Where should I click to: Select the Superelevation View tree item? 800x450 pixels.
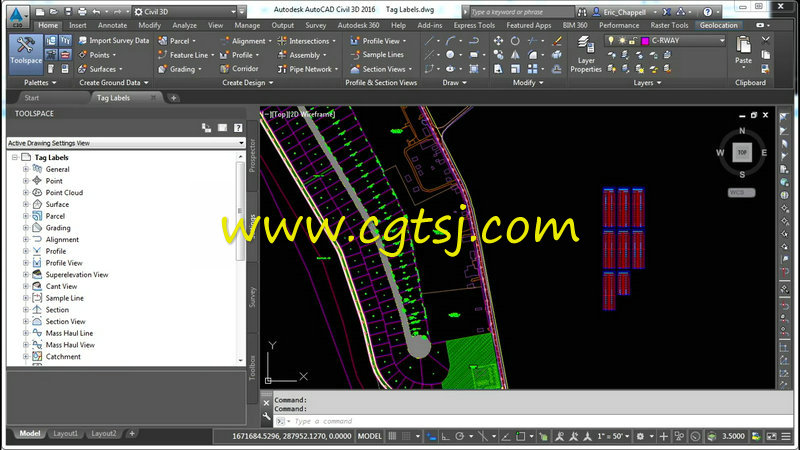pos(77,274)
